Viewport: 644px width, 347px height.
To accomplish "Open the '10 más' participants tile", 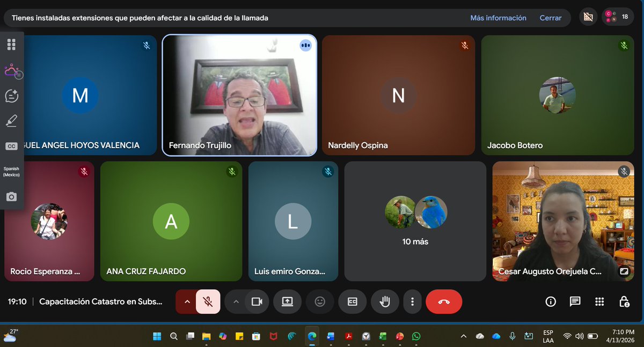I will [x=415, y=221].
